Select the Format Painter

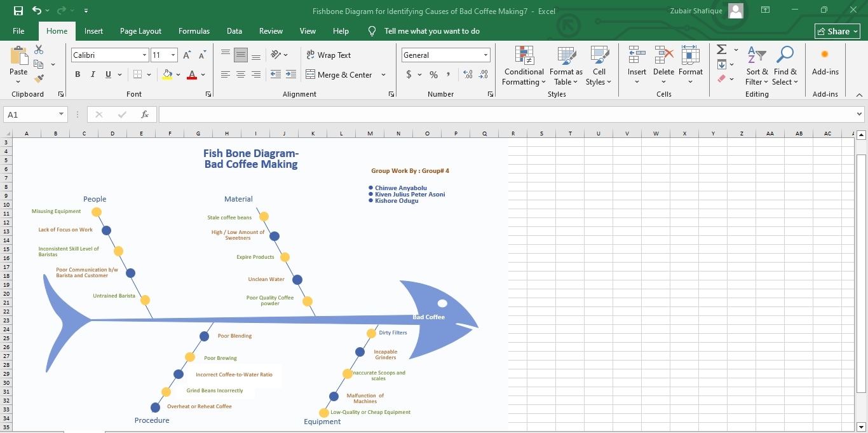(38, 78)
